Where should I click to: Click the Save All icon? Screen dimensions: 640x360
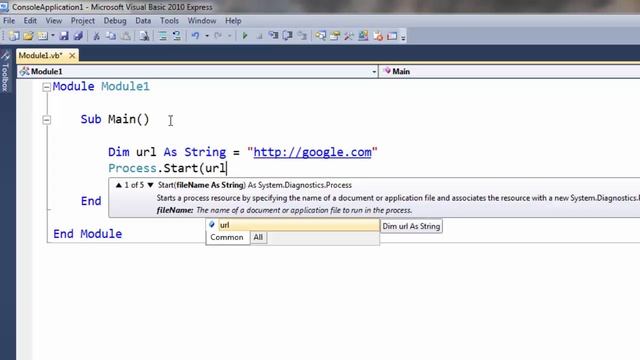point(78,36)
